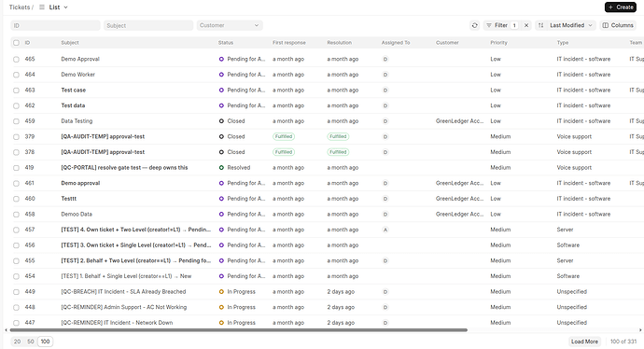Click the list view hamburger icon
The height and width of the screenshot is (349, 644).
tap(42, 7)
